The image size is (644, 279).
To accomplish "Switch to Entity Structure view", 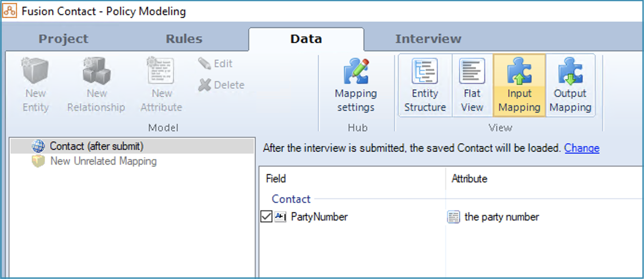I will coord(425,85).
